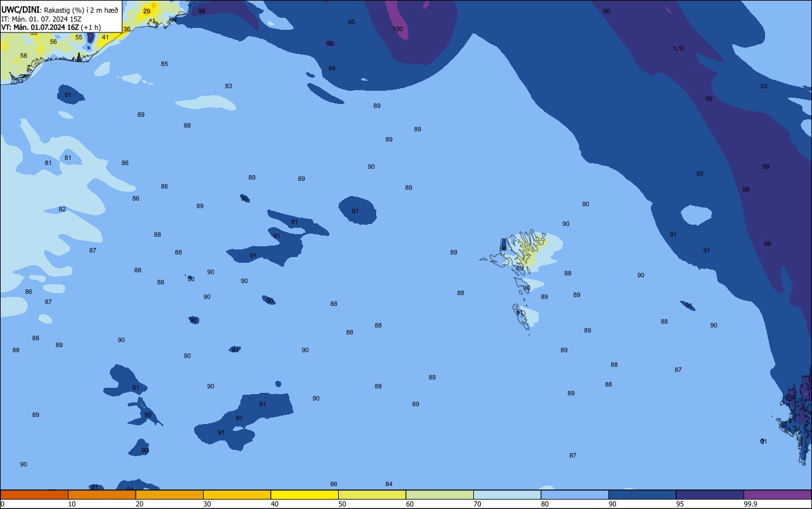Click the humidity value "84" near bottom
812x509 pixels.
point(389,484)
